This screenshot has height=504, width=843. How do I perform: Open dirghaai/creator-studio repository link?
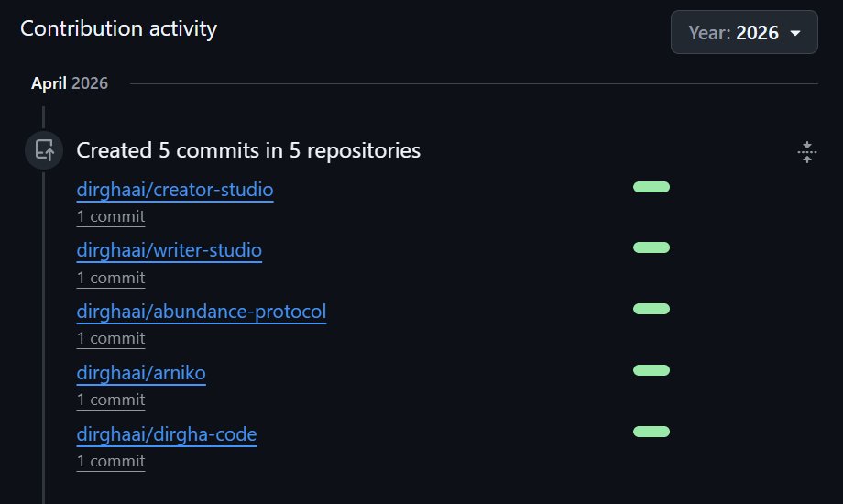tap(175, 190)
